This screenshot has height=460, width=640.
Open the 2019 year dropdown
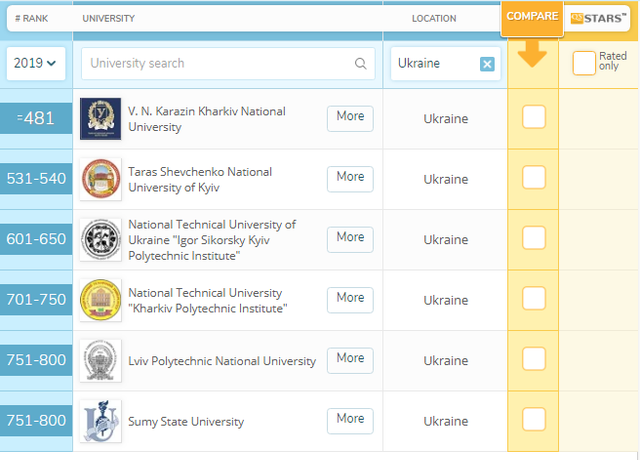[x=35, y=63]
